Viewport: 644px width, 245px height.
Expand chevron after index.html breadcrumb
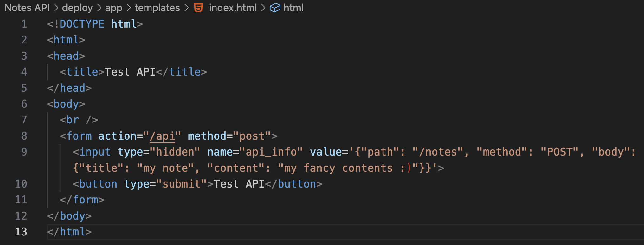point(263,8)
